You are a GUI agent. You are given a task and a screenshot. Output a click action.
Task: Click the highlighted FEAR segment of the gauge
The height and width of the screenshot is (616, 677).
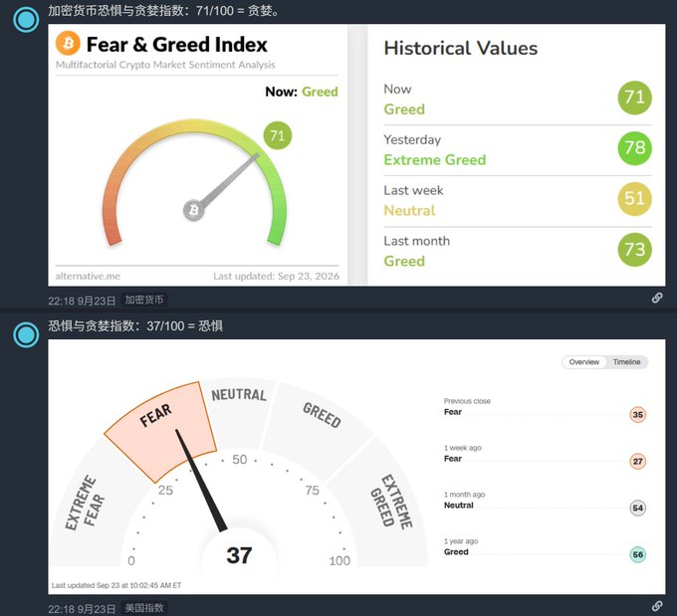160,430
